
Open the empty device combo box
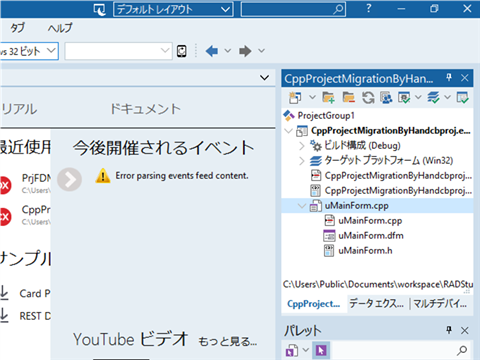click(118, 51)
